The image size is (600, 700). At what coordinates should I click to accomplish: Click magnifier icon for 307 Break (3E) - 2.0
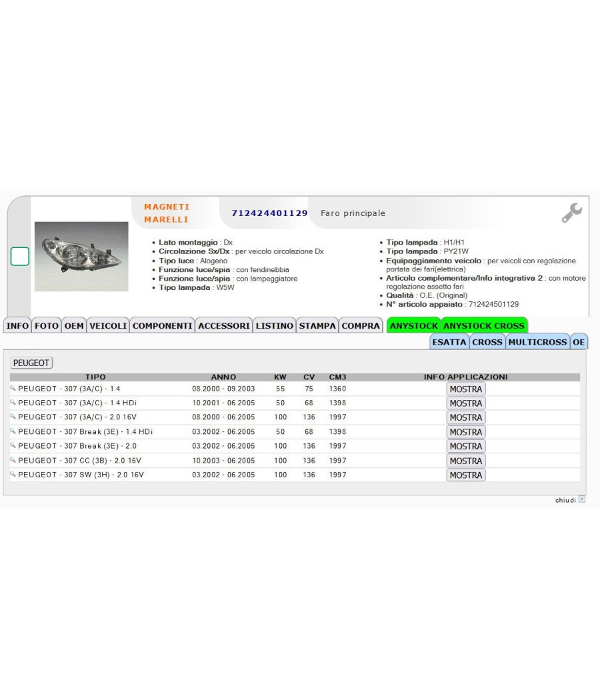click(13, 445)
